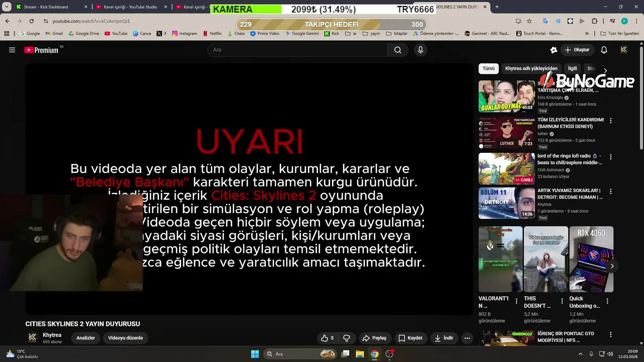The width and height of the screenshot is (644, 362).
Task: Switch to Kanal içeriği - YouTube Studio tab
Action: click(x=131, y=7)
